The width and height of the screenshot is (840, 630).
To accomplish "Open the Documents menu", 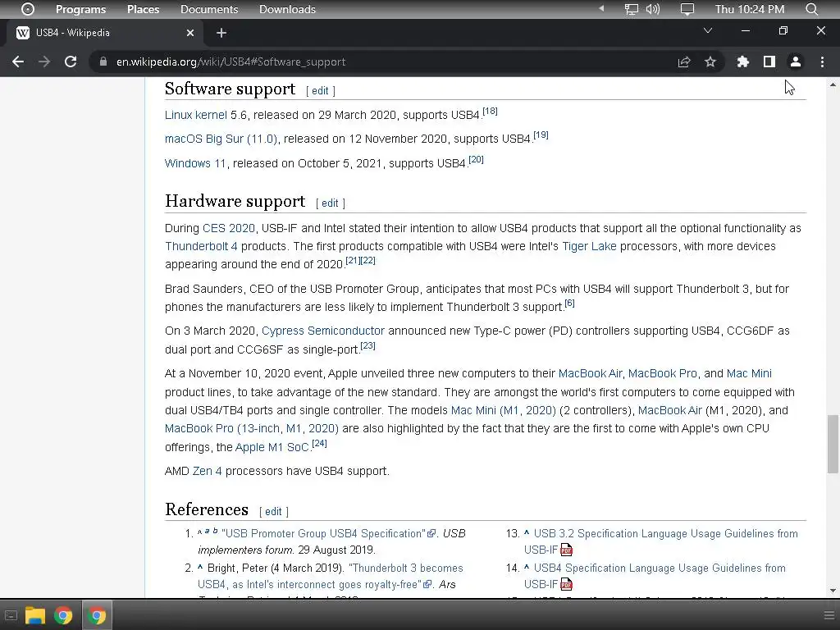I will click(x=209, y=9).
